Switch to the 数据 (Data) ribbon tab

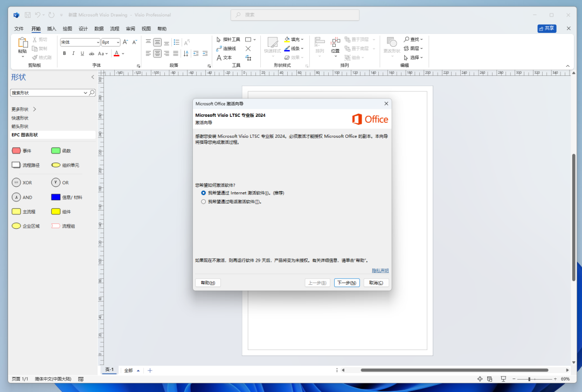tap(99, 29)
